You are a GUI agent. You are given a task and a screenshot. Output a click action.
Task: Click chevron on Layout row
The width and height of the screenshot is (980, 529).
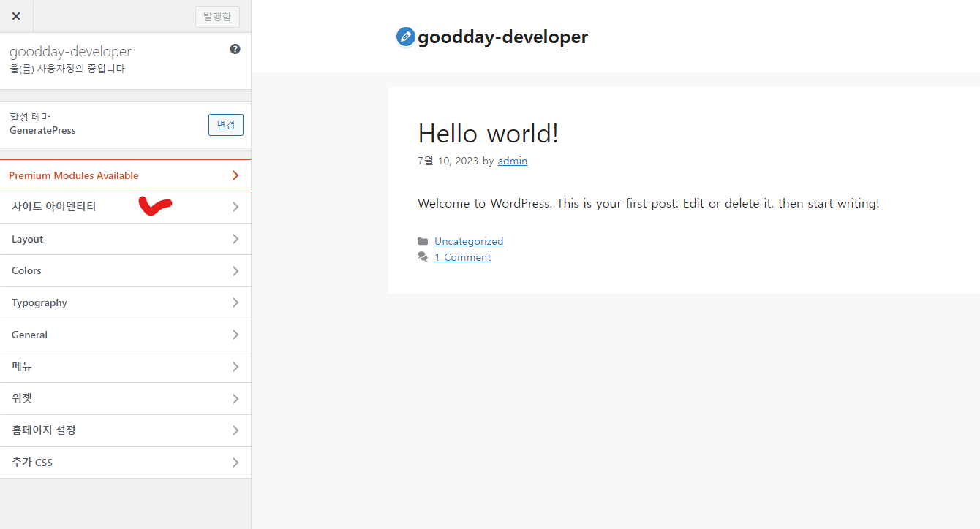(235, 239)
